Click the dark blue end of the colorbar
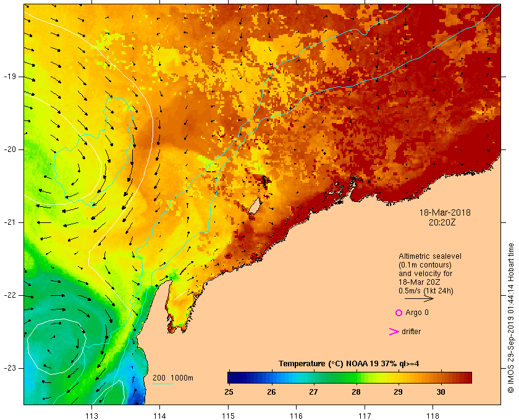519x420 pixels. pos(234,377)
